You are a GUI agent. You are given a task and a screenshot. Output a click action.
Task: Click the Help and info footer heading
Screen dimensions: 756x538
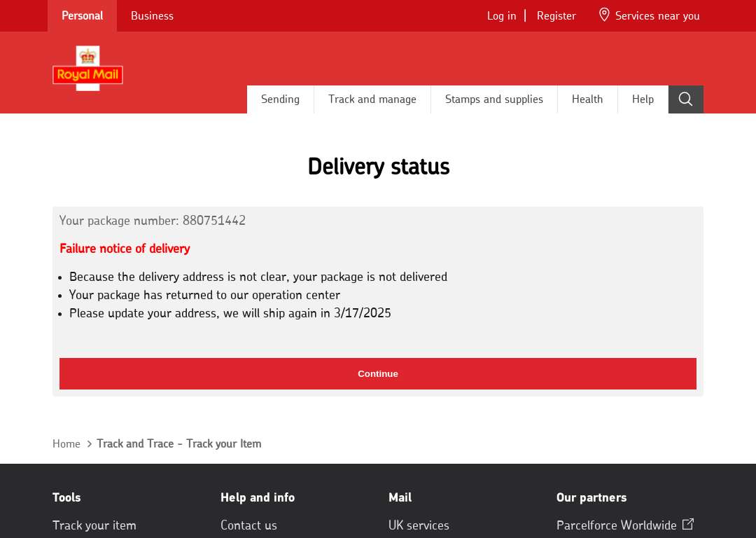click(258, 497)
